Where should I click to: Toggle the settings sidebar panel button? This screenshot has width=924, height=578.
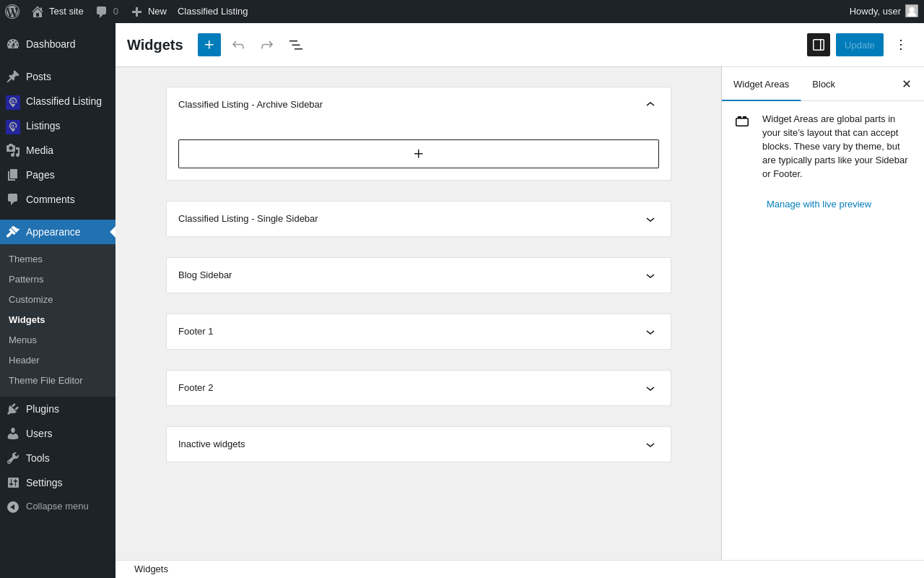pos(819,45)
